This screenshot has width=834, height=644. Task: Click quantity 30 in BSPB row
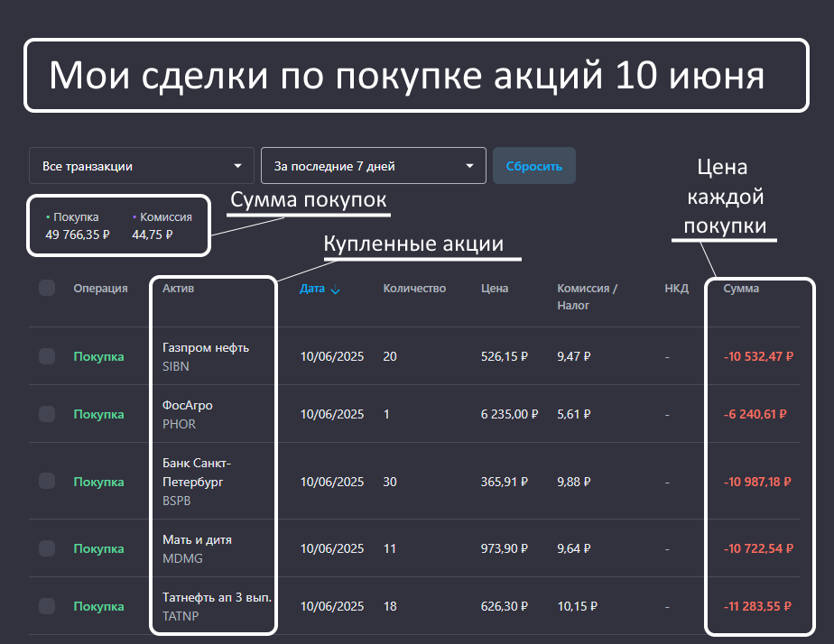point(390,482)
